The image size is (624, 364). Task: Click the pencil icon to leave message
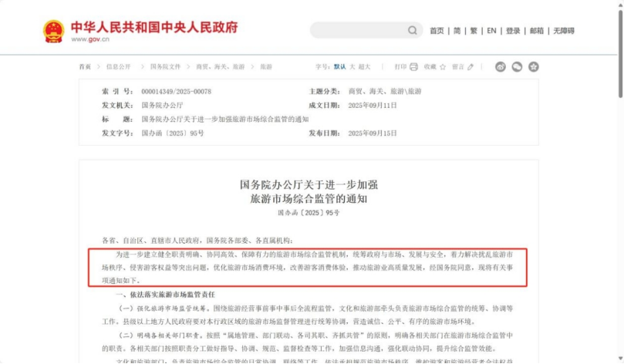click(x=471, y=67)
